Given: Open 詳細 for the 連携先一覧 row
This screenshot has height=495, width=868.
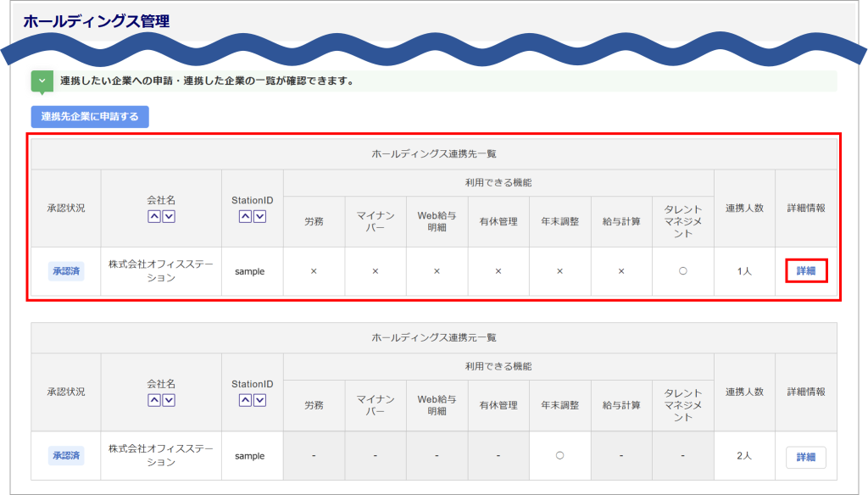Looking at the screenshot, I should (805, 271).
